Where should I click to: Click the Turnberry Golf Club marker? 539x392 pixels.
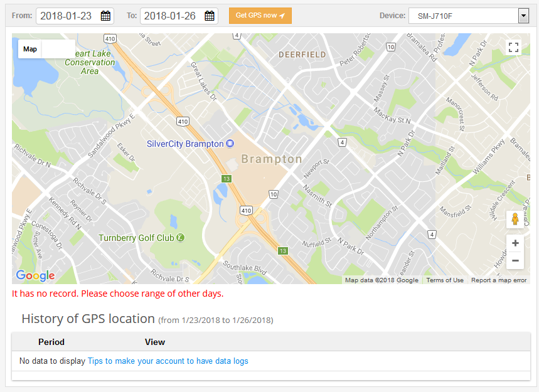(181, 238)
